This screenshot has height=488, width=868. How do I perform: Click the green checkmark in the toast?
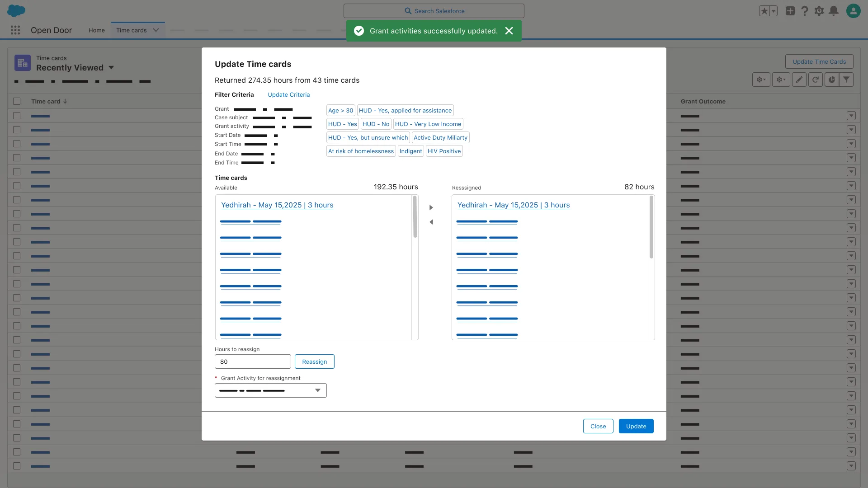tap(359, 31)
